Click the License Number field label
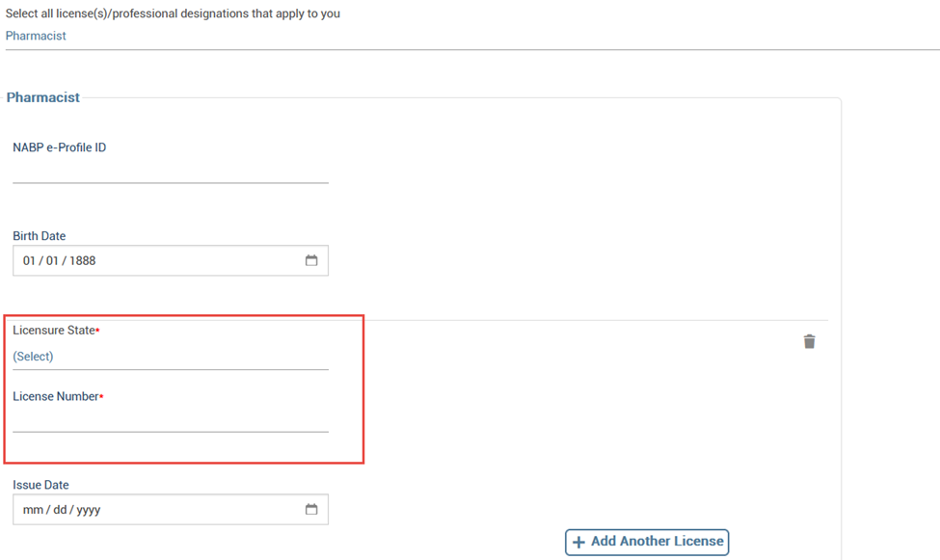940x560 pixels. pos(56,396)
